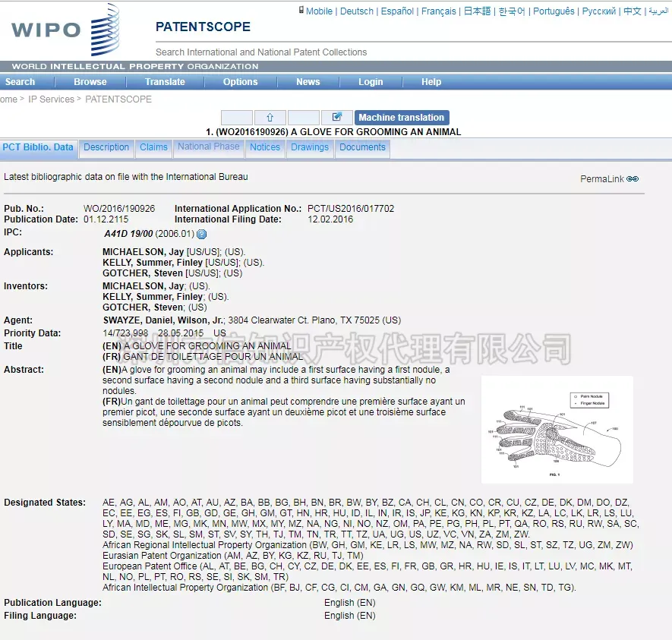672x640 pixels.
Task: Open the Help menu
Action: (x=431, y=82)
